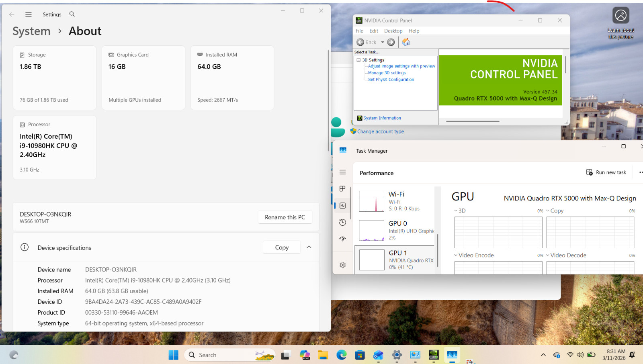
Task: Select the GPU 1 NVIDIA Quadro RTX entry
Action: (395, 260)
